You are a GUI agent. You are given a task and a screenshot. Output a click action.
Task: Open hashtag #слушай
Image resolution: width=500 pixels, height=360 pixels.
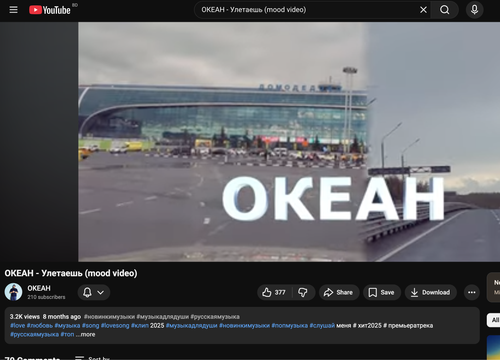322,325
